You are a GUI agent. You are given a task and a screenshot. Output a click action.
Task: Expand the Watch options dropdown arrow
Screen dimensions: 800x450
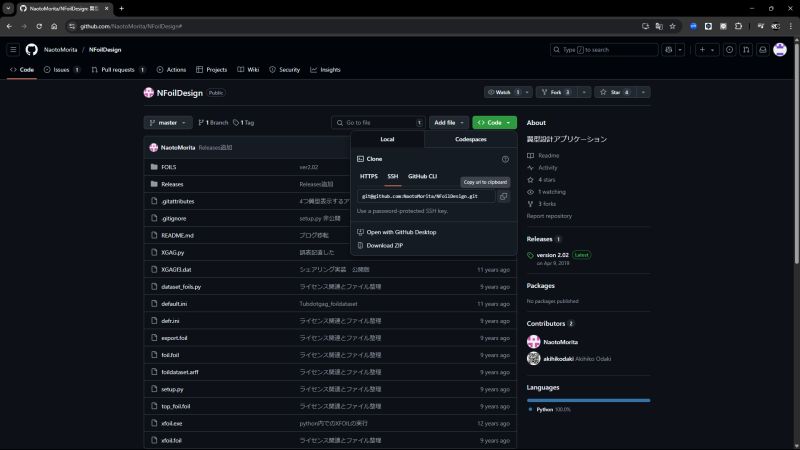pos(527,92)
